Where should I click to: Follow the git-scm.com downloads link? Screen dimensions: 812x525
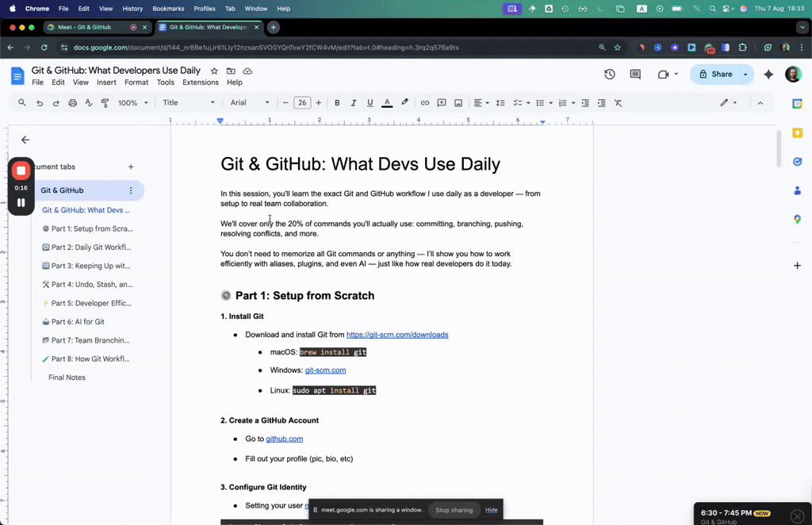tap(397, 334)
